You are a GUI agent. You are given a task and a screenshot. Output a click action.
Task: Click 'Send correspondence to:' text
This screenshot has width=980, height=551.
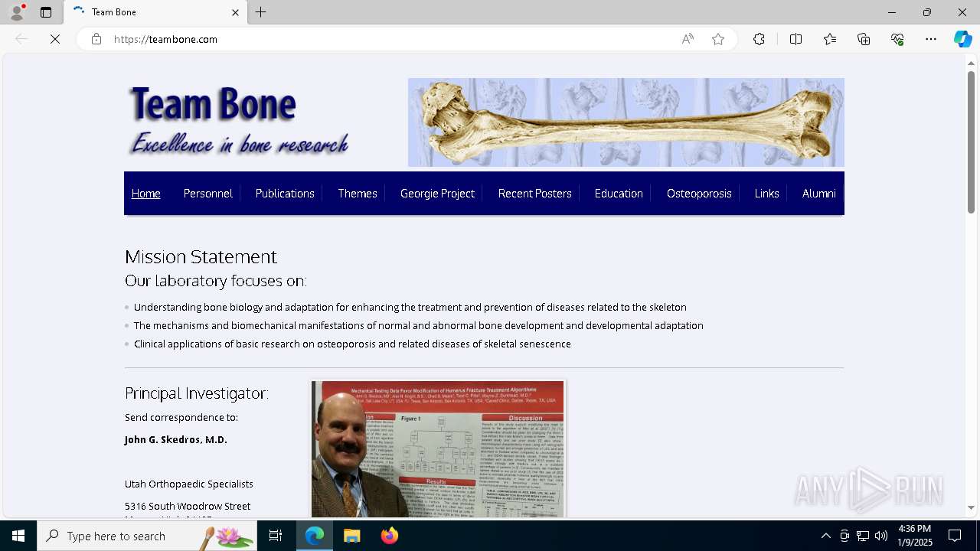pos(181,417)
